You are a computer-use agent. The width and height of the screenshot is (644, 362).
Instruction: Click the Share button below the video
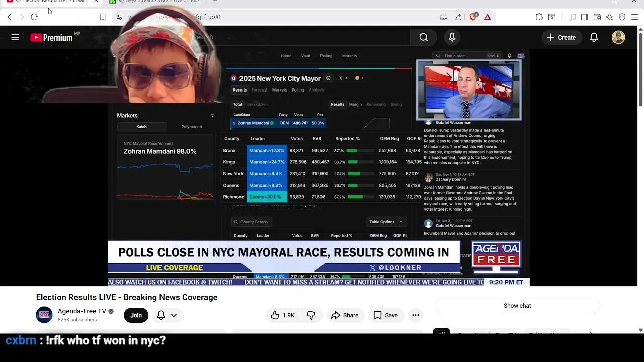(345, 315)
